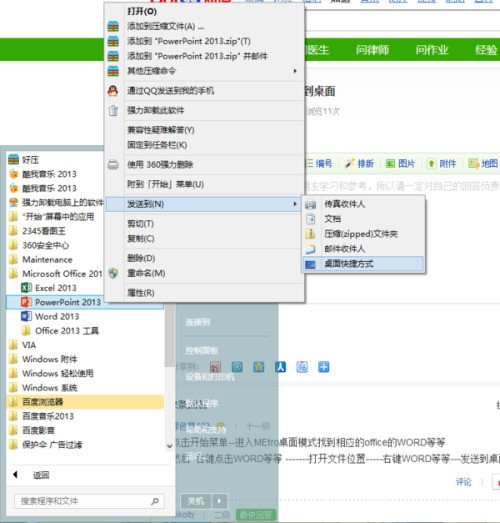Image resolution: width=500 pixels, height=523 pixels.
Task: Click the 搜索程序和文件 search field
Action: [x=89, y=501]
